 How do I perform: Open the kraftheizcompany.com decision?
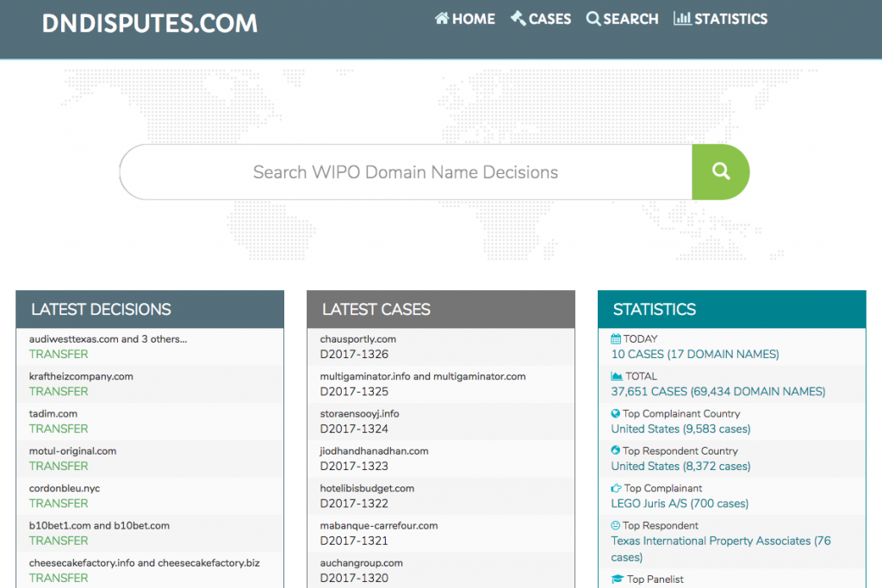pyautogui.click(x=81, y=376)
